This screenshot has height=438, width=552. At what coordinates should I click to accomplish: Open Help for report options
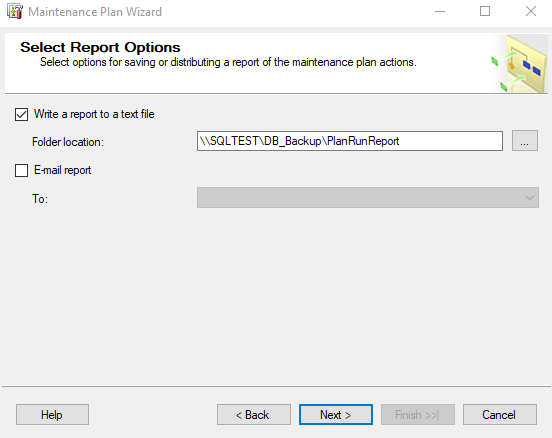coord(52,415)
